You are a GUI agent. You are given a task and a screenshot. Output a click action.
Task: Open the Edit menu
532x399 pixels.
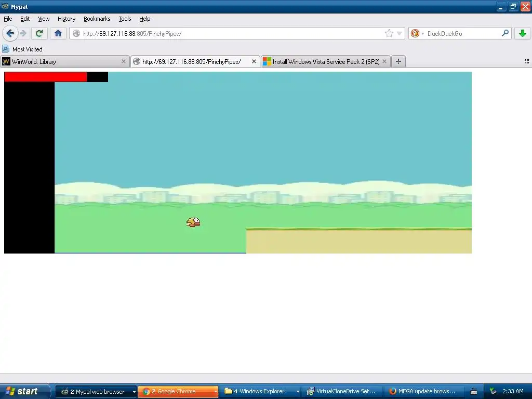(25, 19)
